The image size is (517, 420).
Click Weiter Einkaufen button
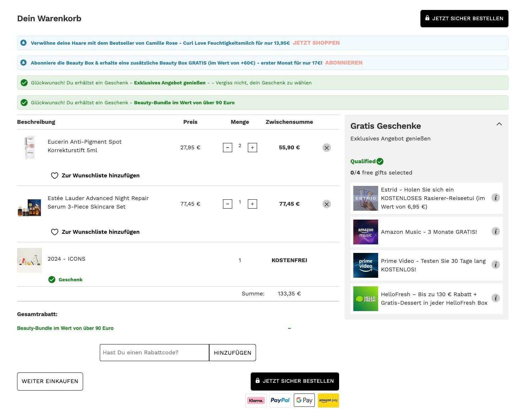50,381
